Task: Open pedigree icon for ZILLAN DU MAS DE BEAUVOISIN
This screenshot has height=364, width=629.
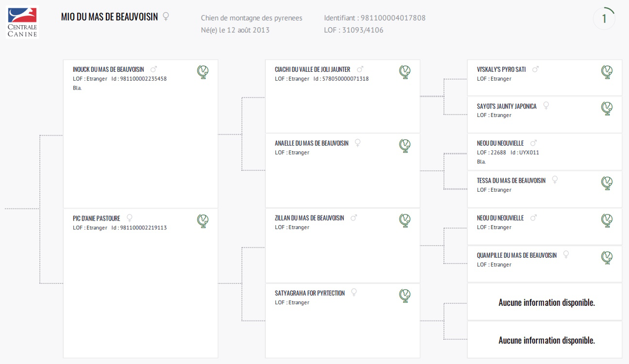Action: [x=405, y=220]
